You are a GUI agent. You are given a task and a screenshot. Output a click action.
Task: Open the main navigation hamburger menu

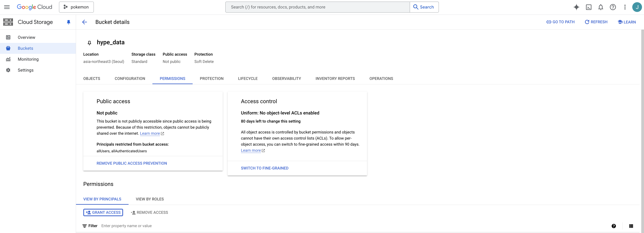click(7, 7)
